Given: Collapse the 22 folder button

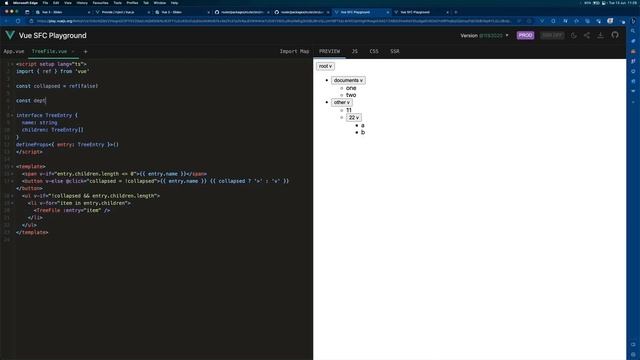Looking at the screenshot, I should point(354,118).
